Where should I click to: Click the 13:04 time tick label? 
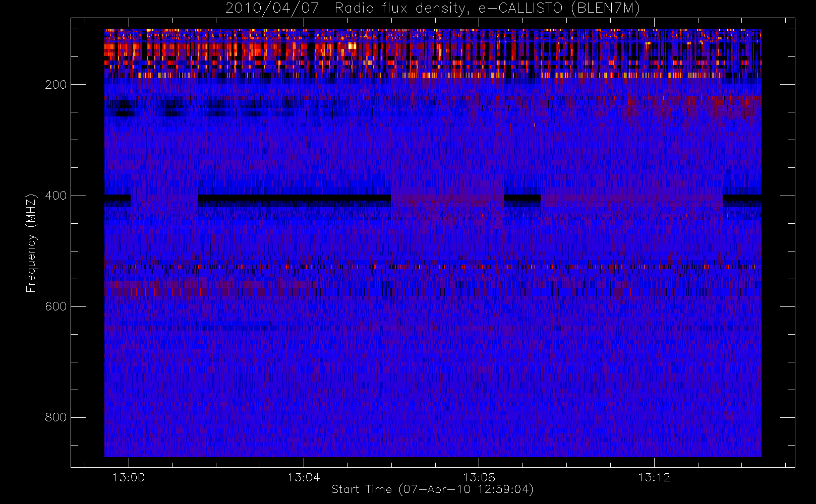click(x=304, y=477)
